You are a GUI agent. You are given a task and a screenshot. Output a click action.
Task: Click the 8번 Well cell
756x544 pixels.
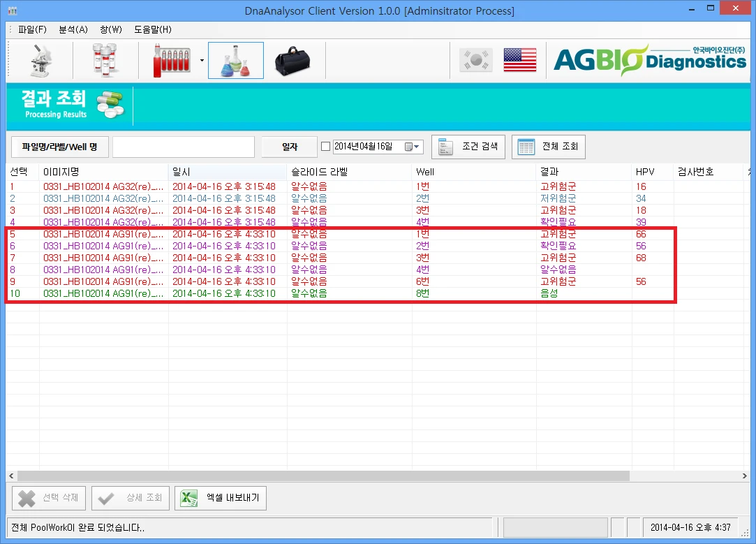(x=422, y=293)
